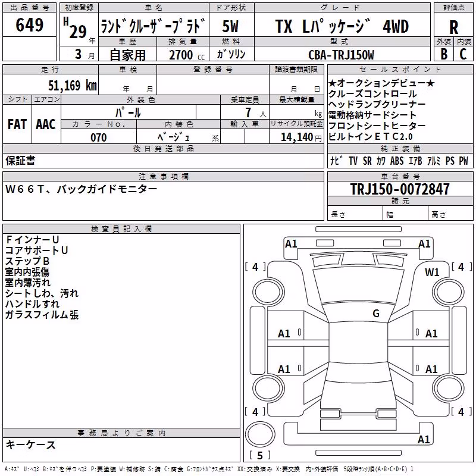Select 電動格納サードシート line
This screenshot has width=476, height=476.
click(372, 115)
